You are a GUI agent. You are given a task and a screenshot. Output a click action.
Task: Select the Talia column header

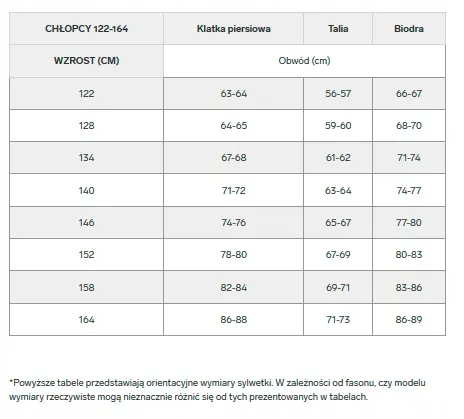tap(338, 29)
